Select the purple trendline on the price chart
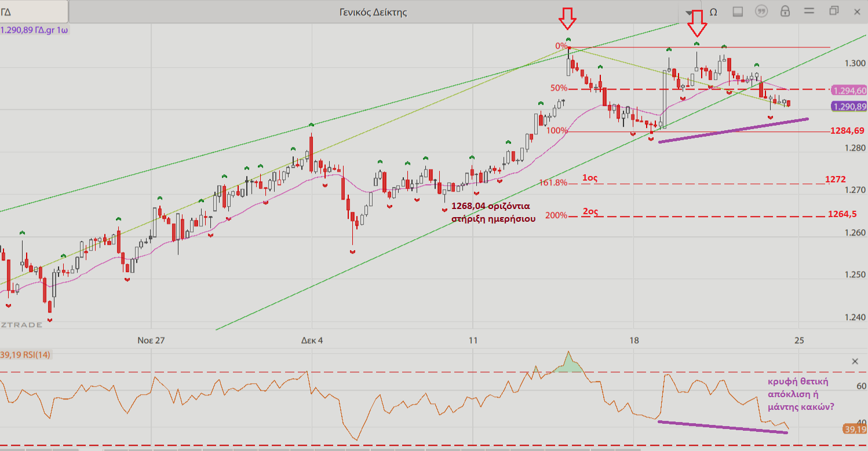868x451 pixels. click(x=733, y=130)
